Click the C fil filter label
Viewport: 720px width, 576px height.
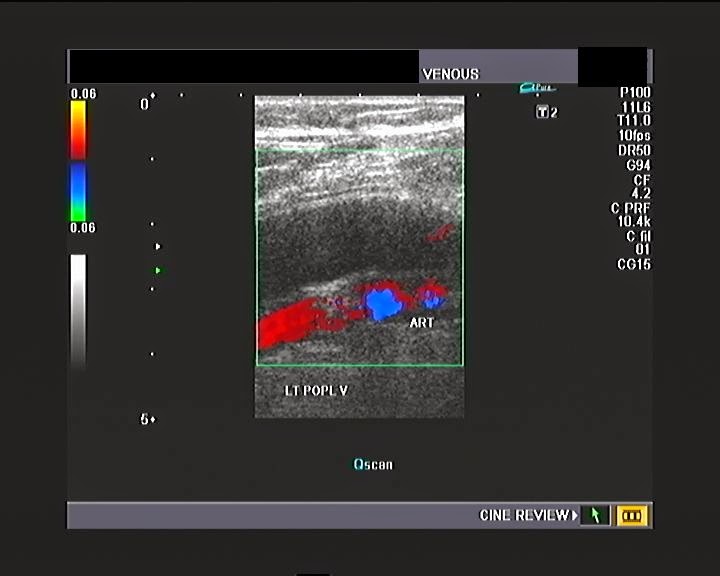[x=639, y=237]
